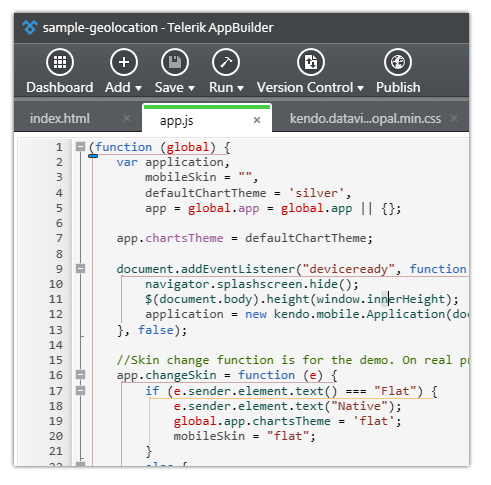Click 'splashscreen' on line 10
The image size is (491, 485).
[259, 284]
